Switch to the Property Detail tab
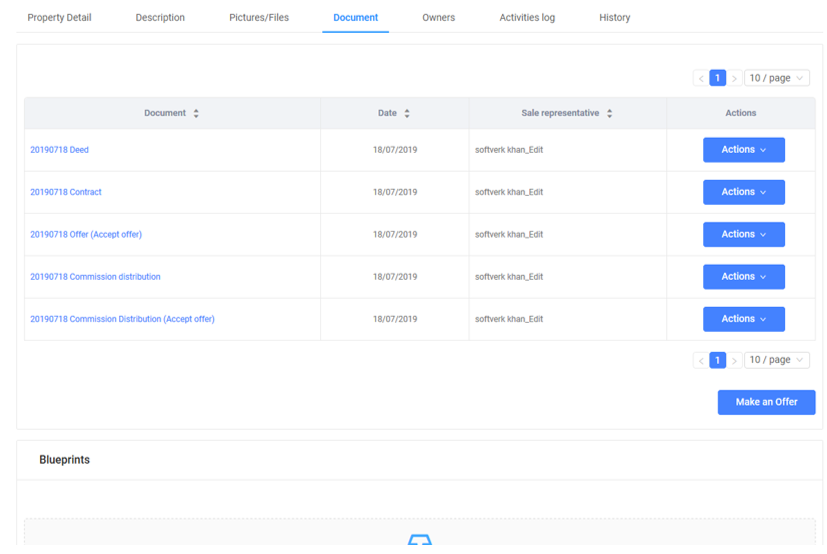This screenshot has height=554, width=827. point(59,18)
